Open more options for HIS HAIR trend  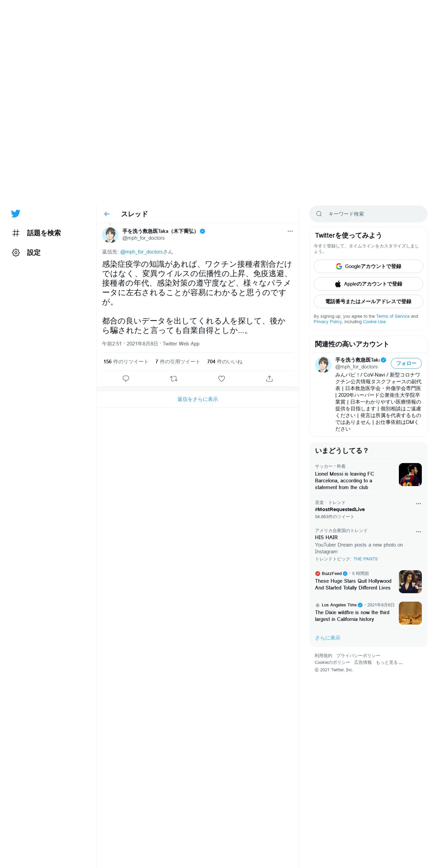418,532
